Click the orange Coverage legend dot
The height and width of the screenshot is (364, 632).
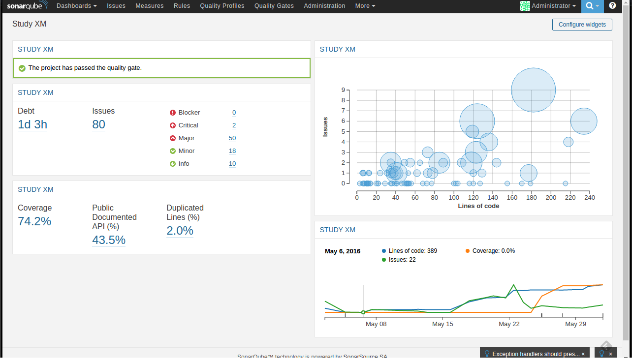468,251
